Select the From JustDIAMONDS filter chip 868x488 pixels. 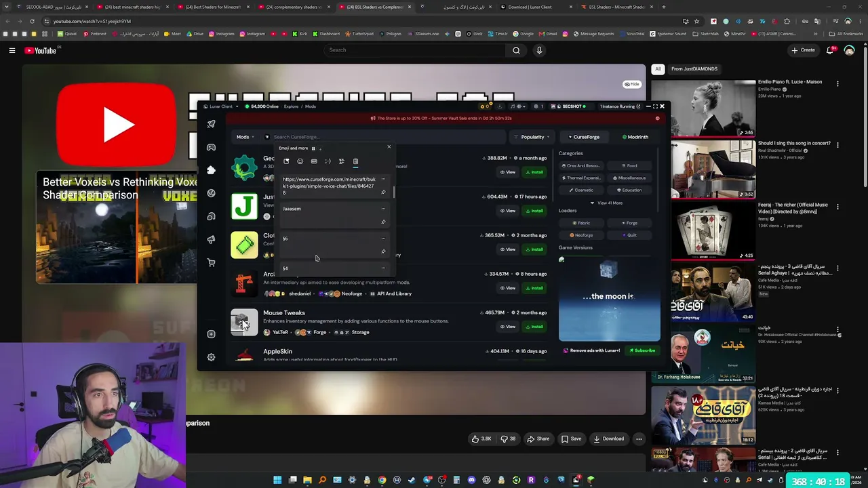click(x=694, y=68)
